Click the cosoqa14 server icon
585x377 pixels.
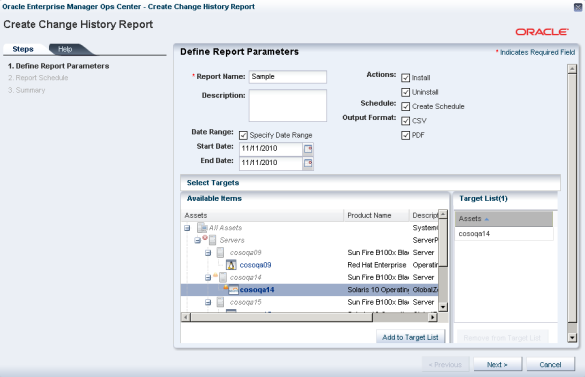(223, 277)
